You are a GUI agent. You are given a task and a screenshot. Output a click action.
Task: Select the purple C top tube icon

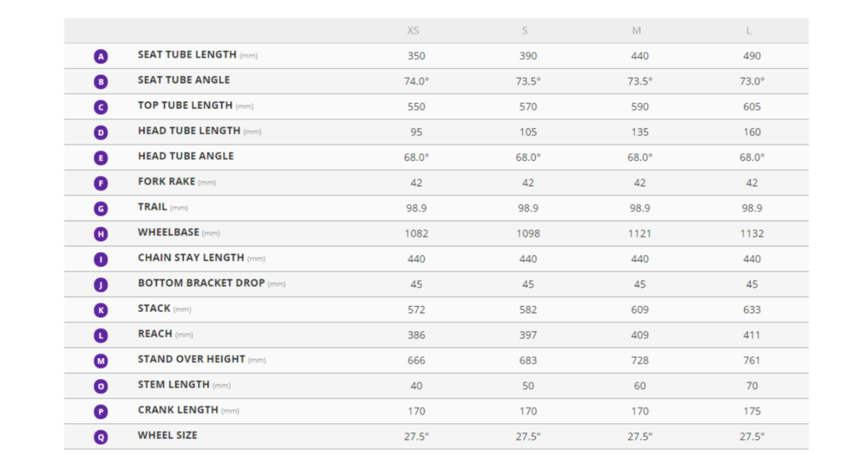point(101,107)
